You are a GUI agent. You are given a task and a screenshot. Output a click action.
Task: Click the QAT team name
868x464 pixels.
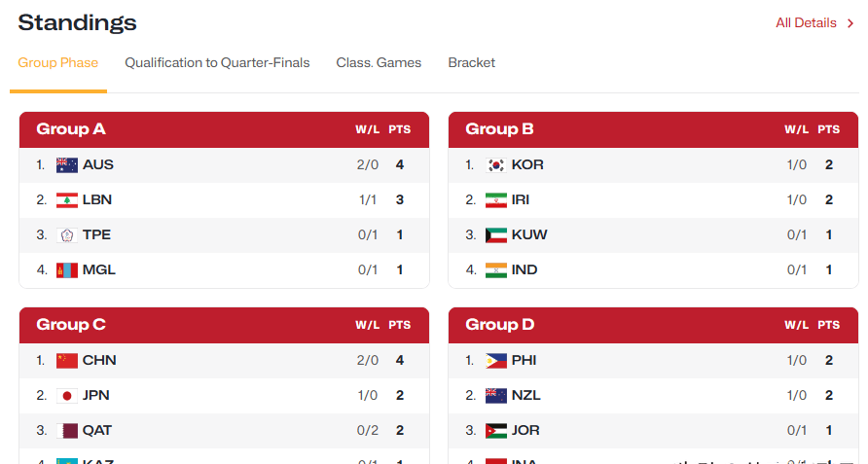pos(97,430)
